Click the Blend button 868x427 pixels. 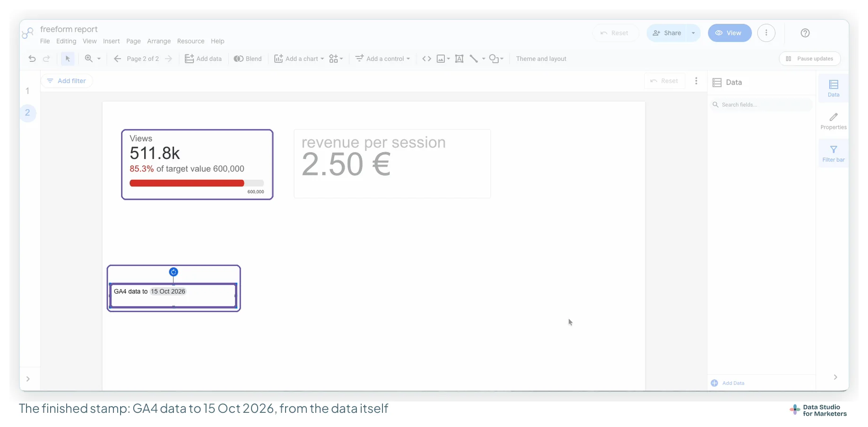point(248,59)
